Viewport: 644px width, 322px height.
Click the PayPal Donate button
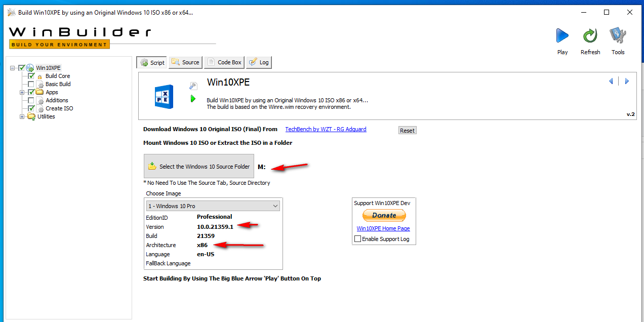(x=384, y=215)
